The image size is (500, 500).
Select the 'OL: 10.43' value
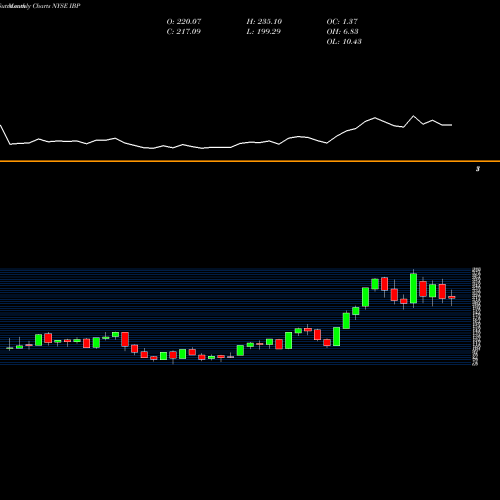click(x=344, y=41)
